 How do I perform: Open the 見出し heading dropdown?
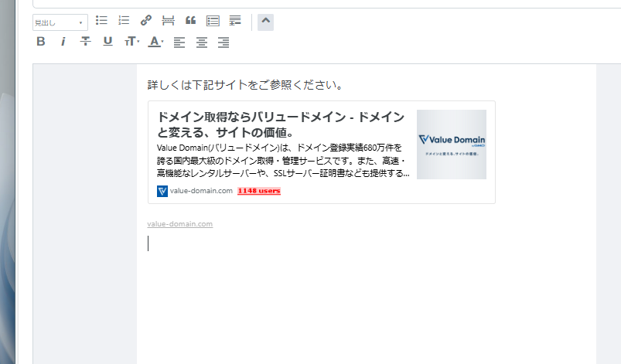point(60,22)
